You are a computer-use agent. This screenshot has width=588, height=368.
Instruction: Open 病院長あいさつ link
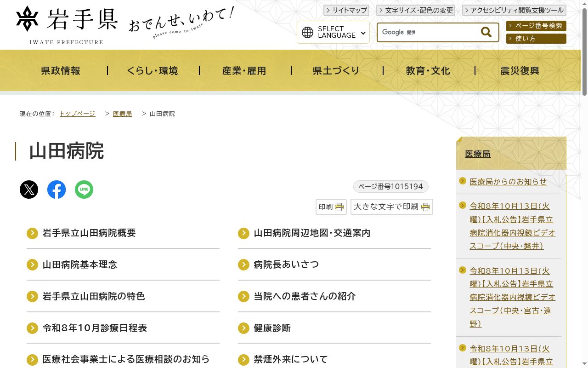286,265
